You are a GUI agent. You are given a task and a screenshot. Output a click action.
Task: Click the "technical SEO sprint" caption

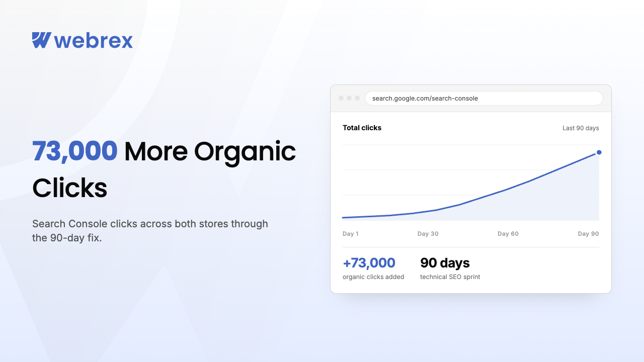click(450, 277)
